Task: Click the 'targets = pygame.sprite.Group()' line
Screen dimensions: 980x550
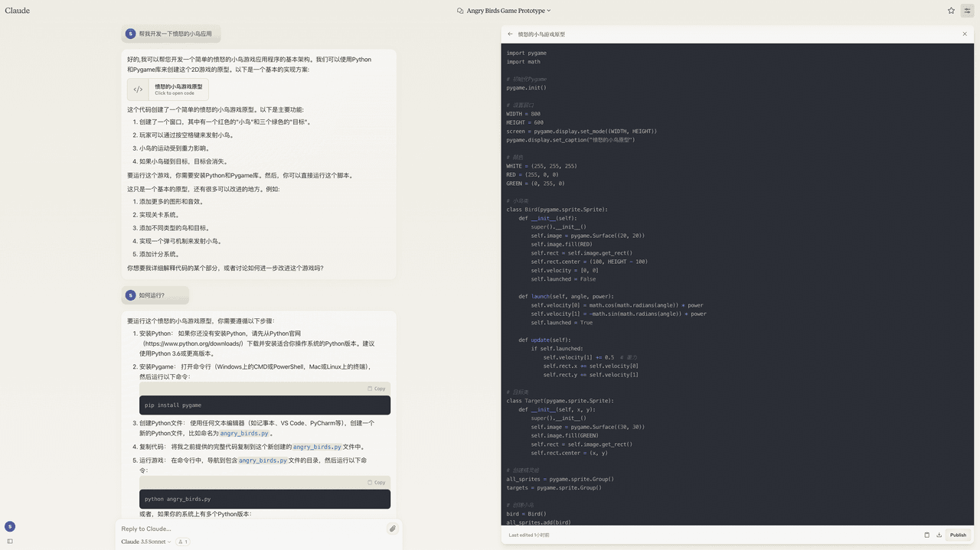Action: pos(554,488)
